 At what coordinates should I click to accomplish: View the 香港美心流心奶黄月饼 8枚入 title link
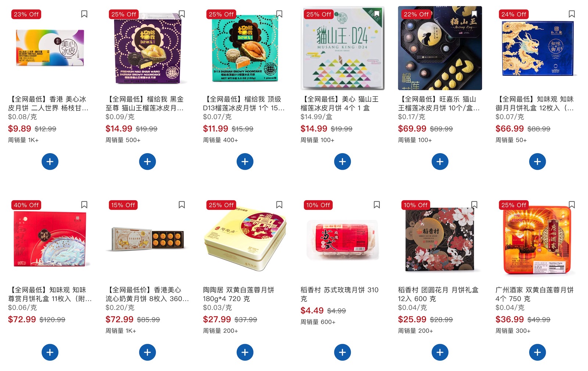click(147, 294)
